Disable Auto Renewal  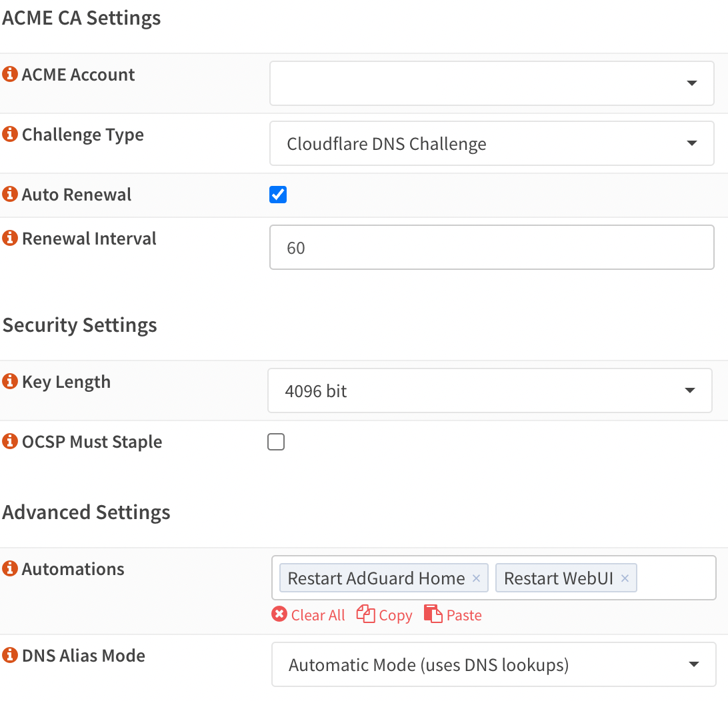[278, 194]
